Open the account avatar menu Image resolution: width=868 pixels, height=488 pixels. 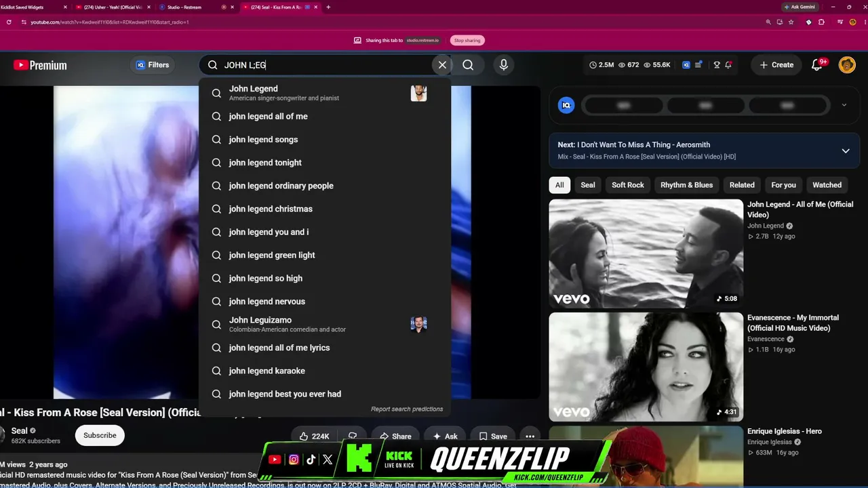[x=847, y=65]
